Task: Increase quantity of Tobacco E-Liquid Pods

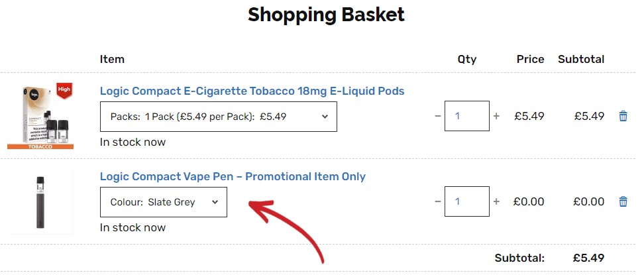Action: pos(496,116)
